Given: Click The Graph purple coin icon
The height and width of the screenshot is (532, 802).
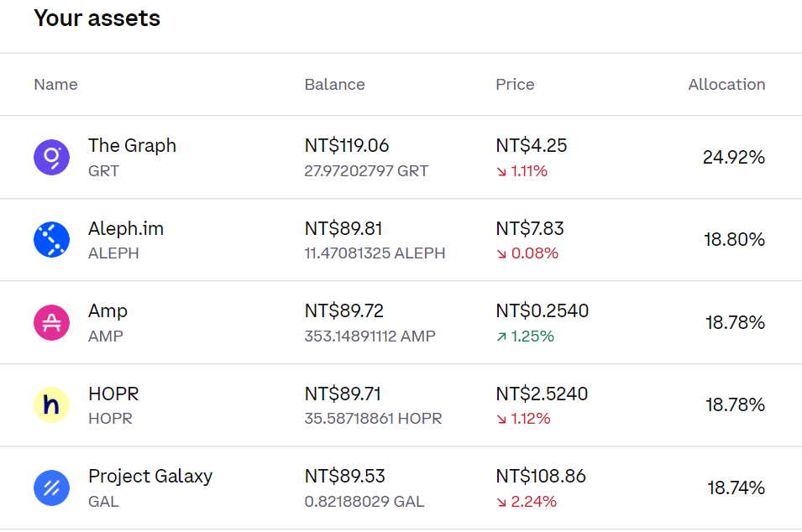Looking at the screenshot, I should pos(52,158).
